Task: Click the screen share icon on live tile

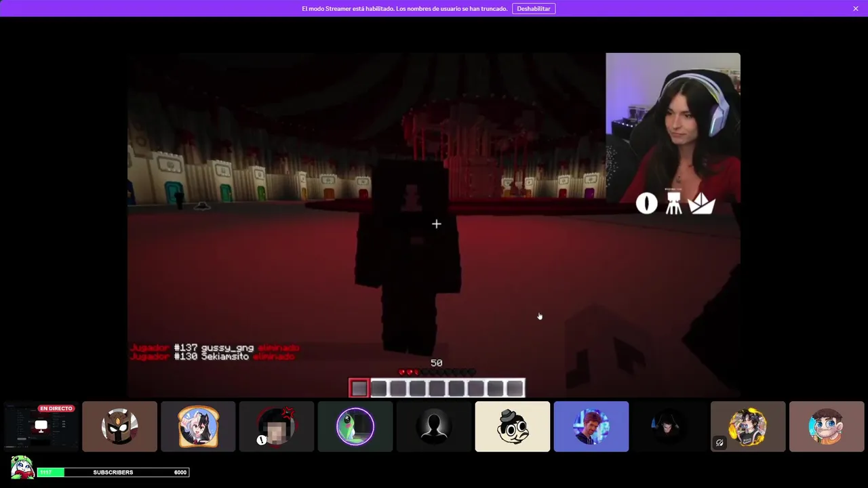Action: (41, 426)
